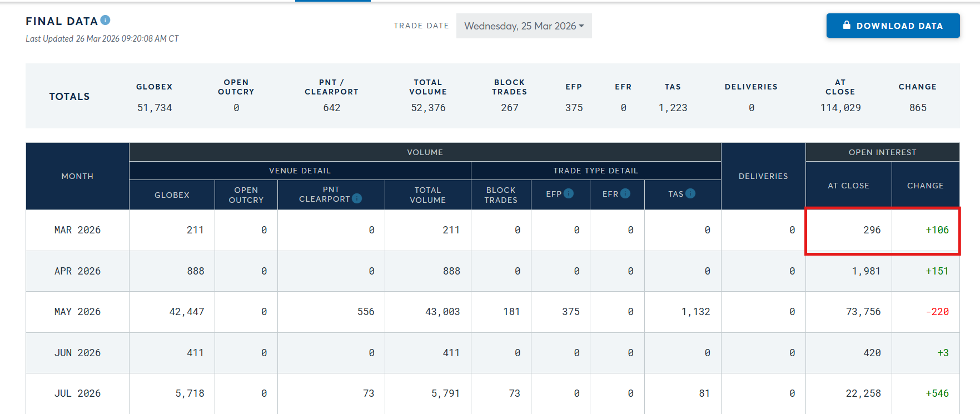Select the APR 2026 month cell
980x414 pixels.
coord(77,271)
